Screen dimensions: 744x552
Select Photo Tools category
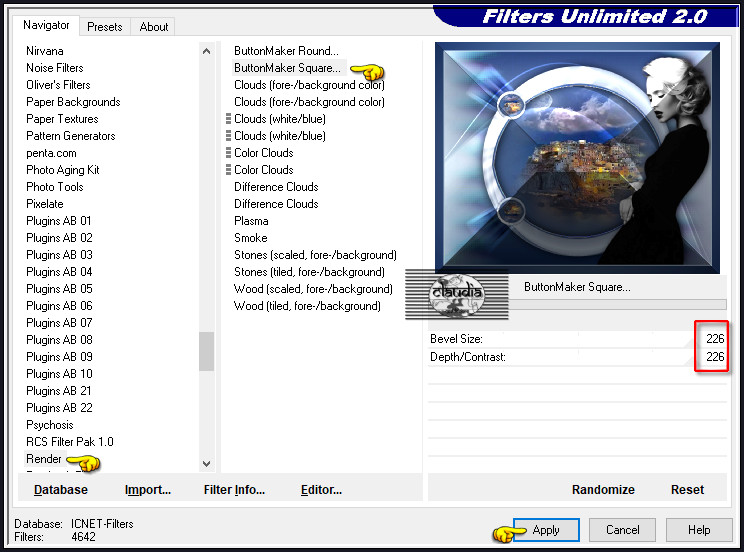[x=55, y=187]
